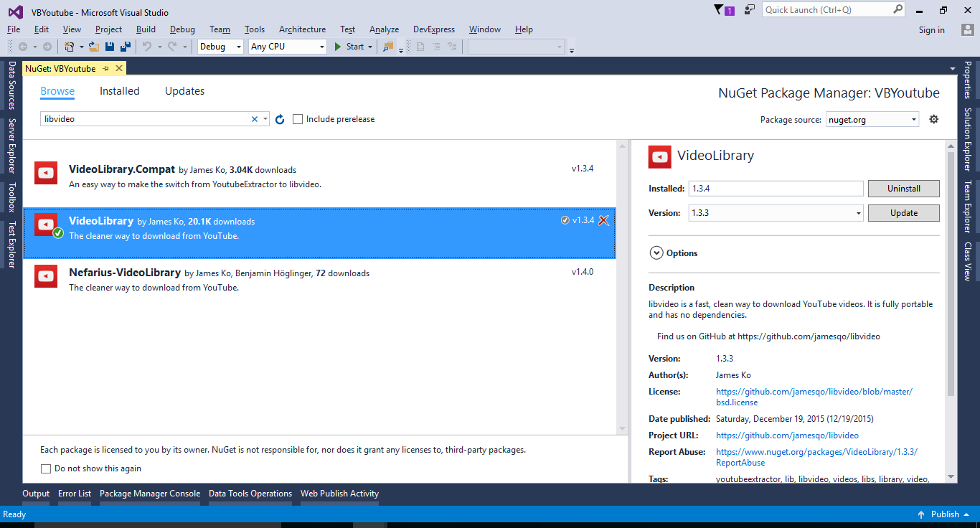Viewport: 980px width, 528px height.
Task: Open the Toolbox side tab
Action: click(12, 197)
